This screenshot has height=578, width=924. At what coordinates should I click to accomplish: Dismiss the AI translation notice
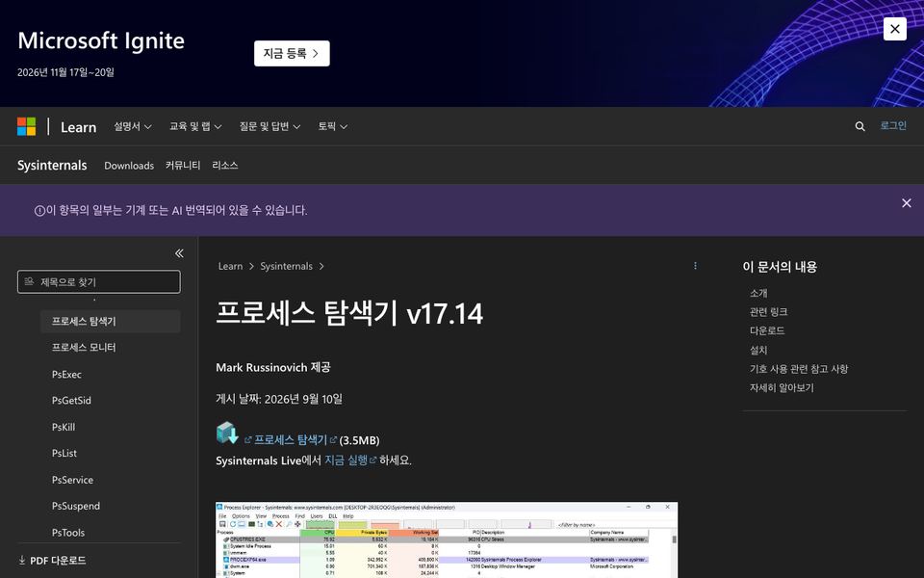coord(907,203)
